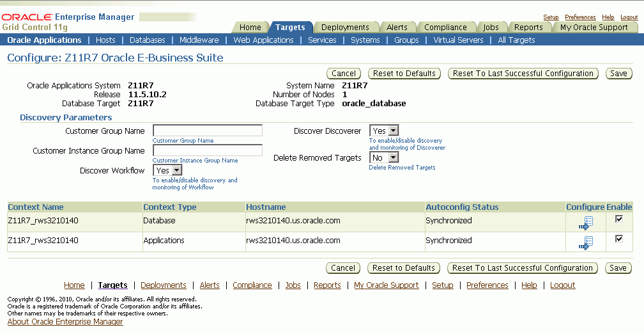
Task: Open the Preferences link in header
Action: 580,17
